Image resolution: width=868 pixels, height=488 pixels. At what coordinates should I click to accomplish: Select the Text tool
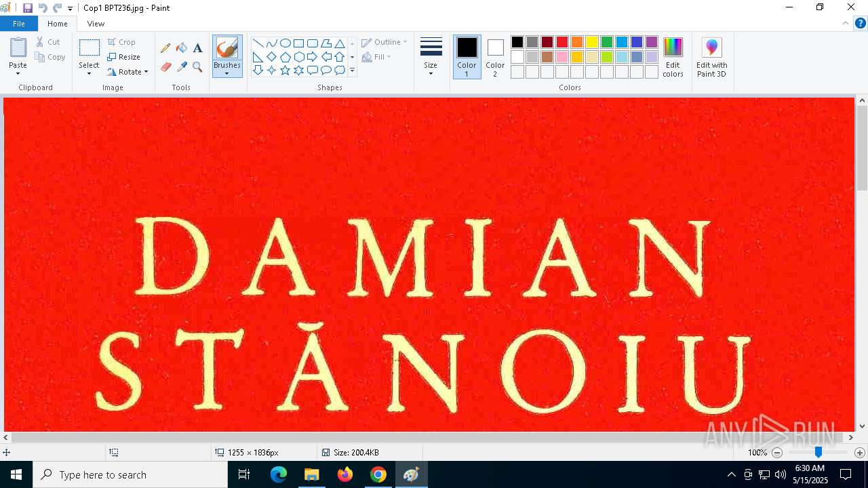pyautogui.click(x=197, y=48)
